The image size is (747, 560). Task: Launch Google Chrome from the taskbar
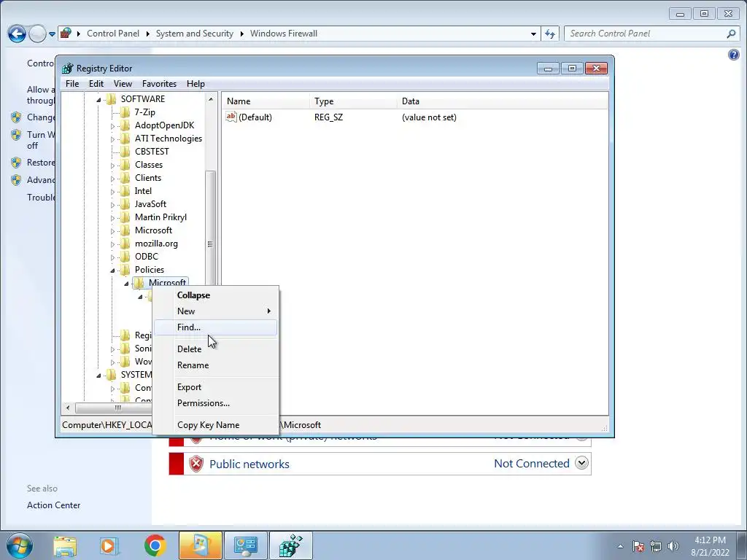155,546
